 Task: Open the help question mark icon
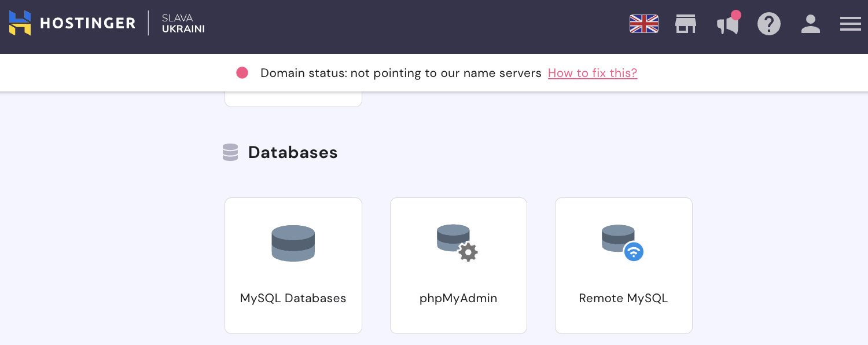[x=768, y=24]
